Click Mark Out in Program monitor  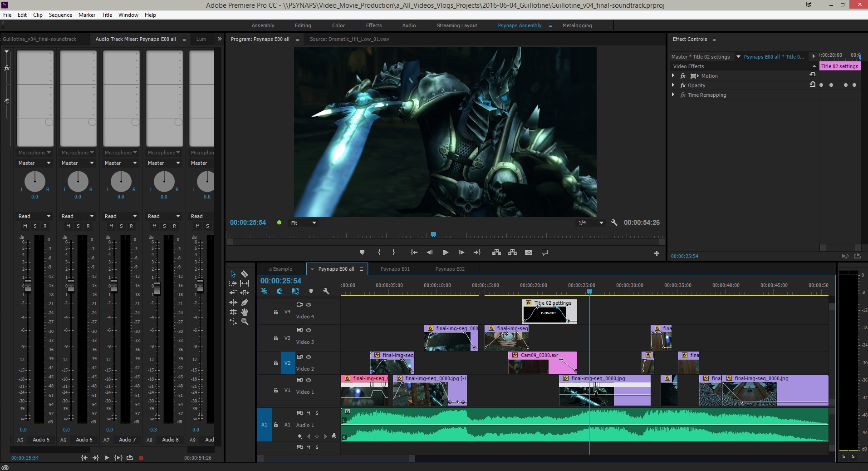393,253
